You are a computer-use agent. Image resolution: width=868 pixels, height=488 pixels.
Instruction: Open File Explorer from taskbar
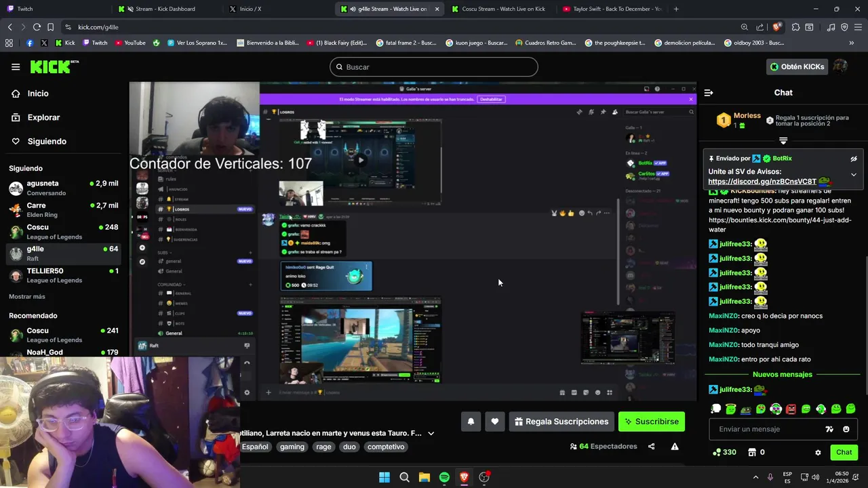[425, 477]
